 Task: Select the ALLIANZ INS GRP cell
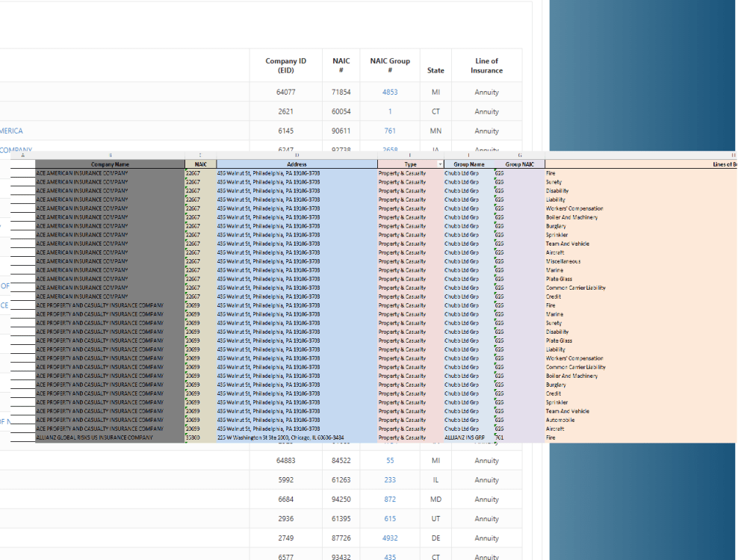pos(469,438)
